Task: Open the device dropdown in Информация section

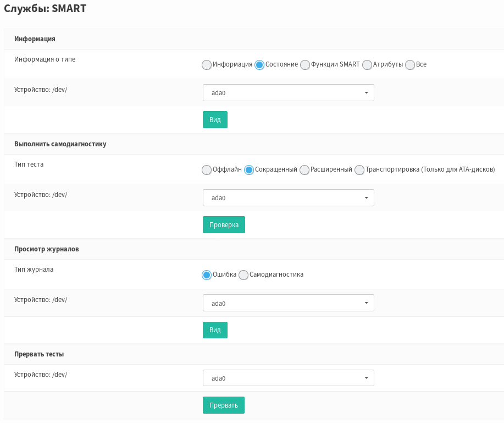Action: (x=288, y=93)
